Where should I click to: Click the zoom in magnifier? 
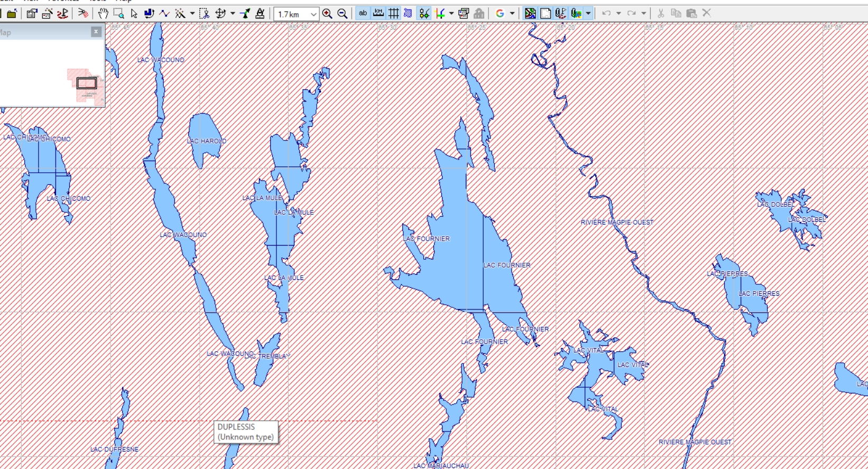coord(327,14)
